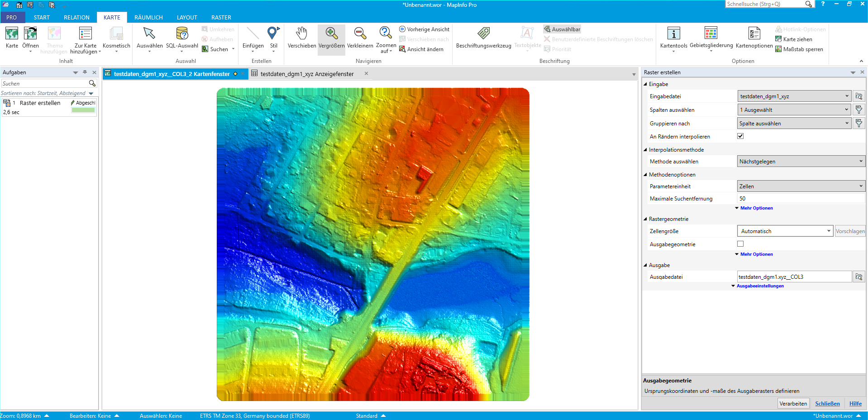
Task: Open the Kosmetisch layer tool
Action: [116, 39]
